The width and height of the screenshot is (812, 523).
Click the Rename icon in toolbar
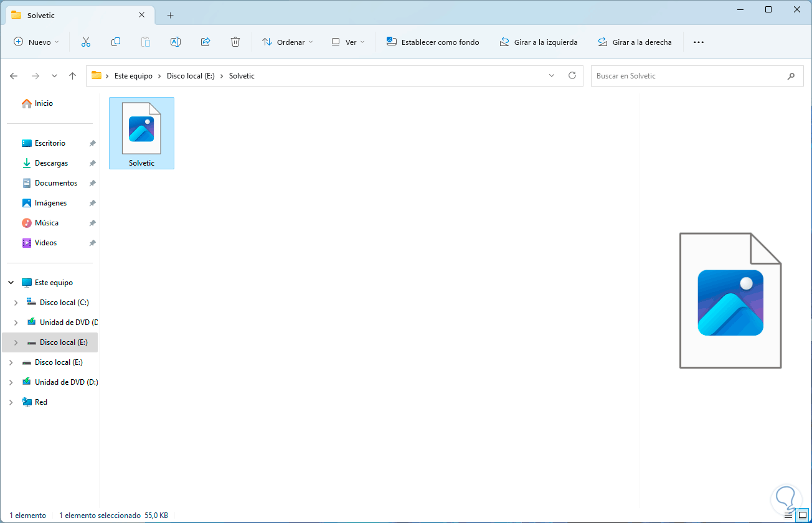click(x=176, y=42)
